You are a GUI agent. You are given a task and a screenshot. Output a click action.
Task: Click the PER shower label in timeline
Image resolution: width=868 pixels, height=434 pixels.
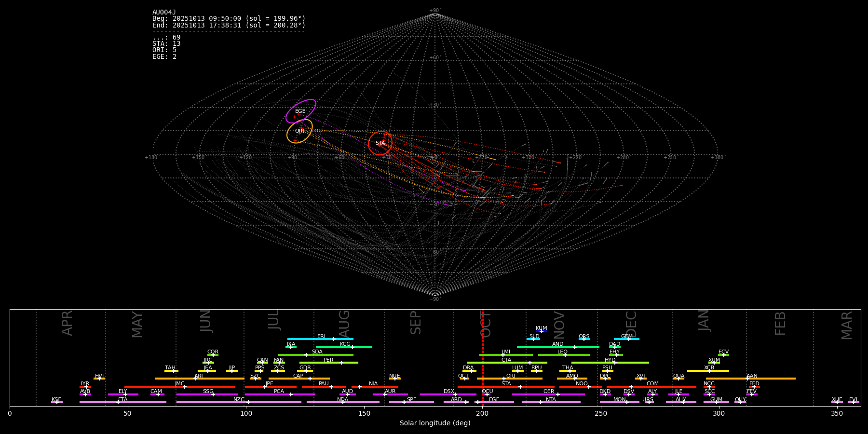[x=328, y=360]
